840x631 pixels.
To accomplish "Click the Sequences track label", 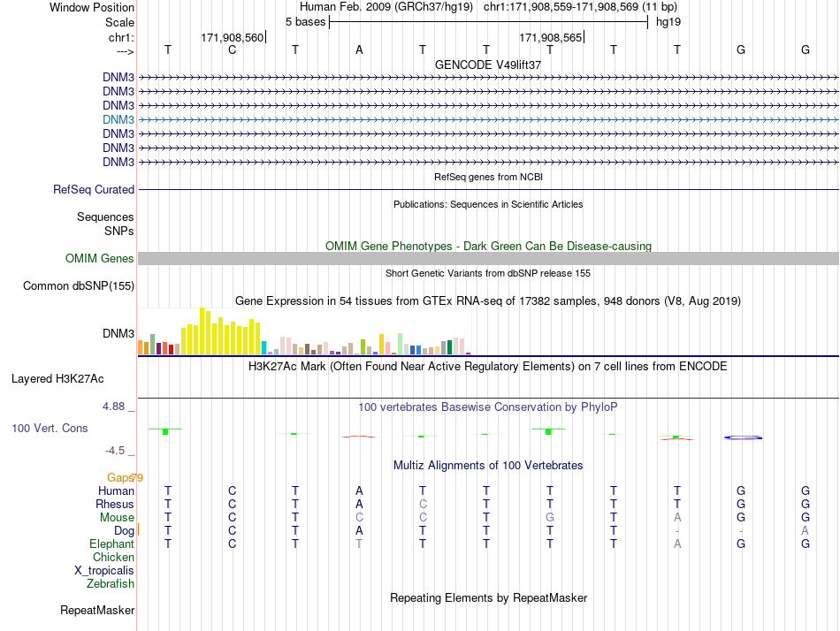I will 105,217.
